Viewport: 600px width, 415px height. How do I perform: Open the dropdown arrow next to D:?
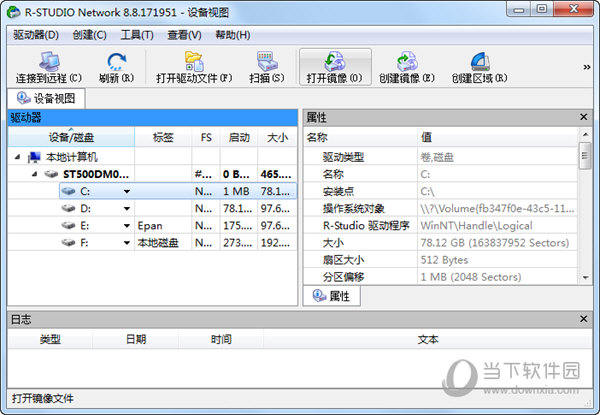pyautogui.click(x=127, y=209)
